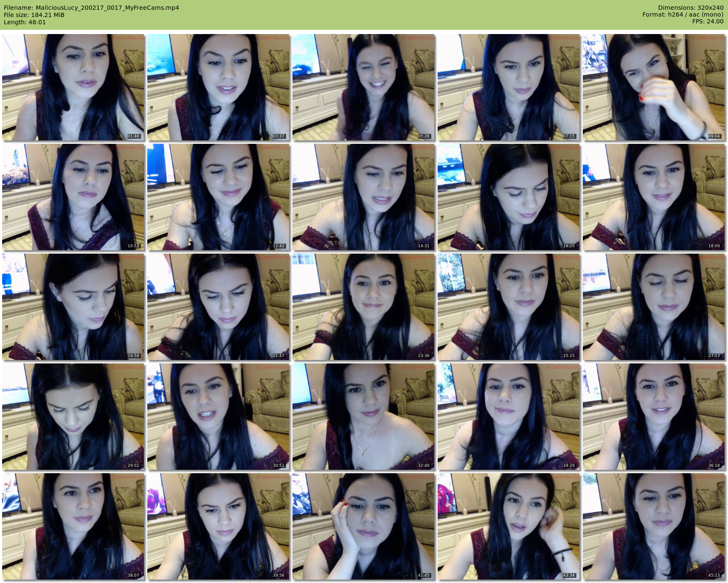Click the FPS 24.00 label
This screenshot has width=728, height=583.
708,21
